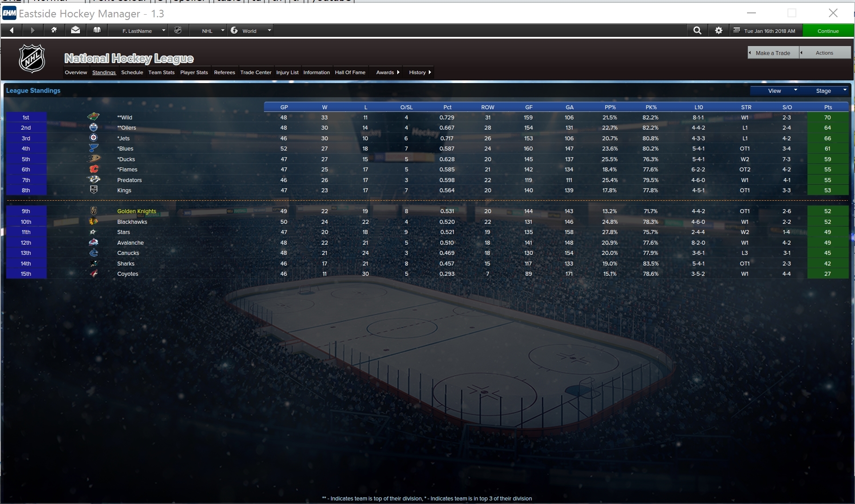Open the Referees tab
This screenshot has height=504, width=855.
224,72
